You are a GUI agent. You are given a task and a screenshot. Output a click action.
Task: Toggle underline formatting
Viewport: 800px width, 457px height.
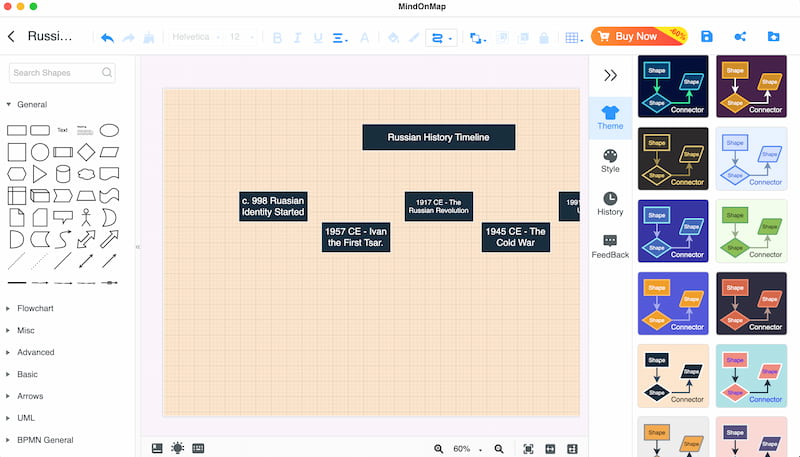(x=318, y=37)
